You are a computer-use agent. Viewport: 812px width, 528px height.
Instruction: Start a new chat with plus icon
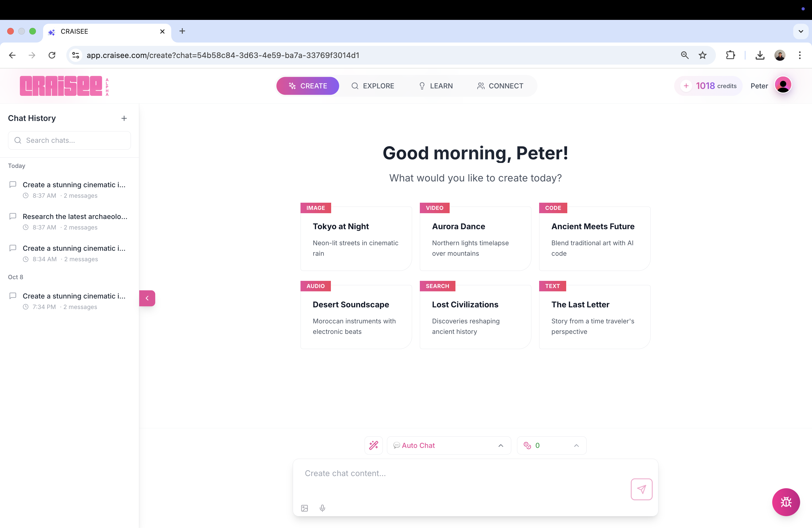pyautogui.click(x=124, y=118)
